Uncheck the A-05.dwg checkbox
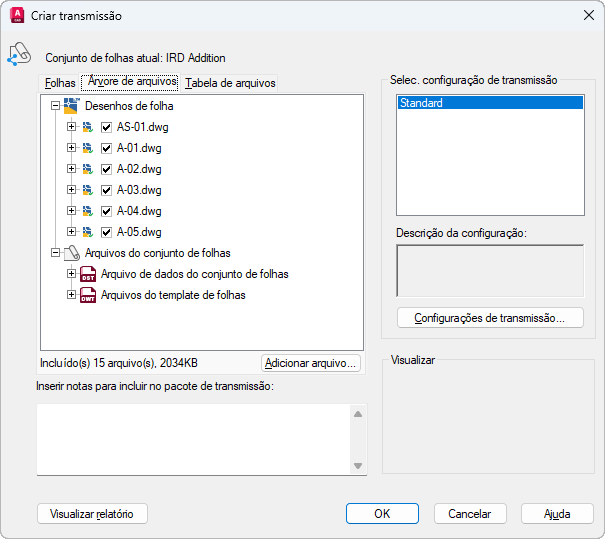 [x=106, y=232]
